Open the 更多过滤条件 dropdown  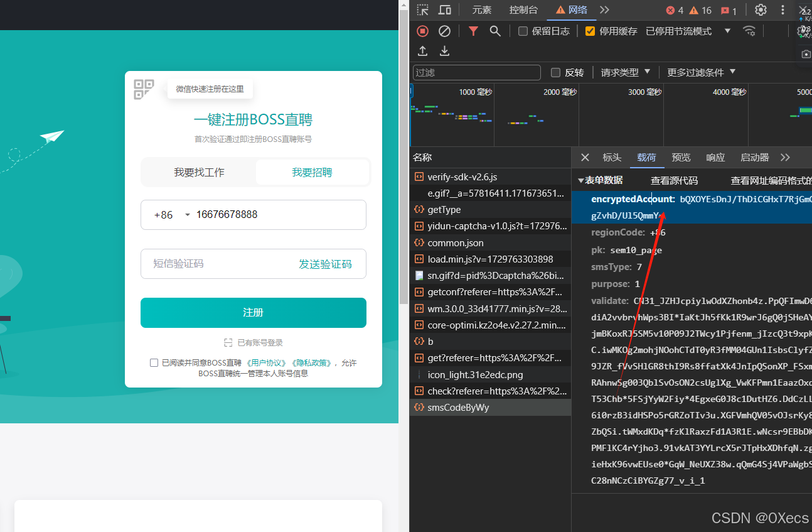coord(702,72)
